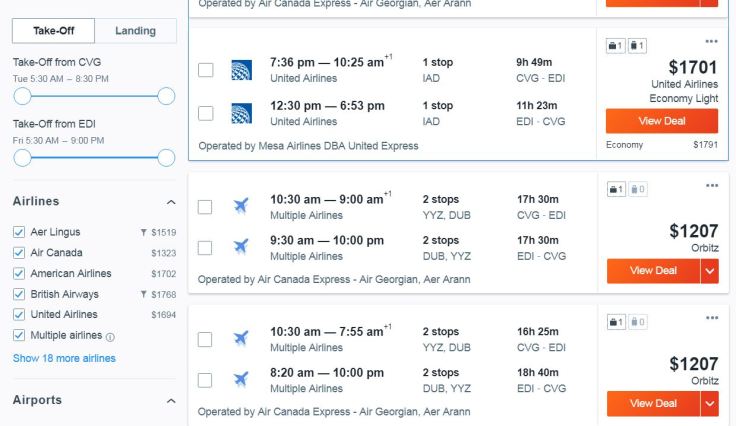Switch to the Landing tab
Screen dimensions: 736x426
tap(135, 31)
